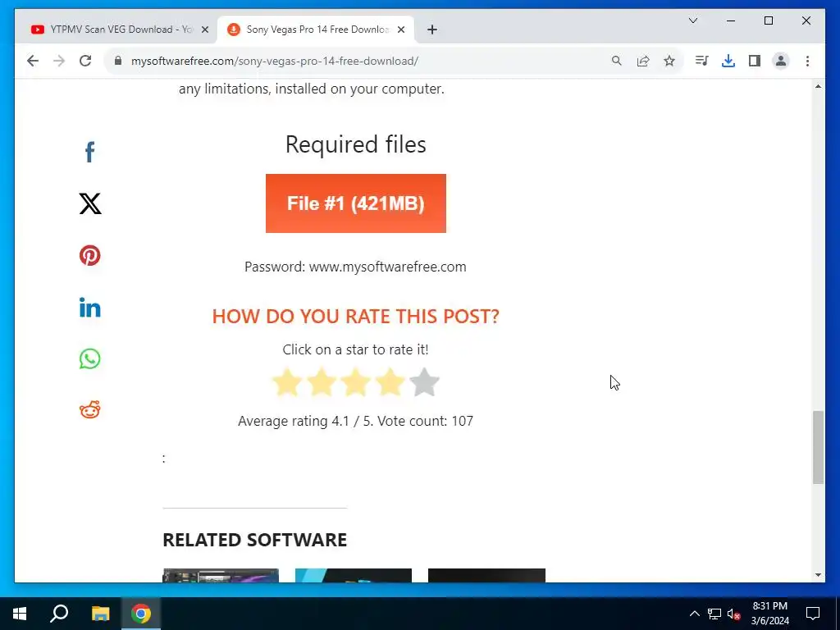The image size is (840, 630).
Task: Open the Windows Start menu
Action: click(x=20, y=614)
